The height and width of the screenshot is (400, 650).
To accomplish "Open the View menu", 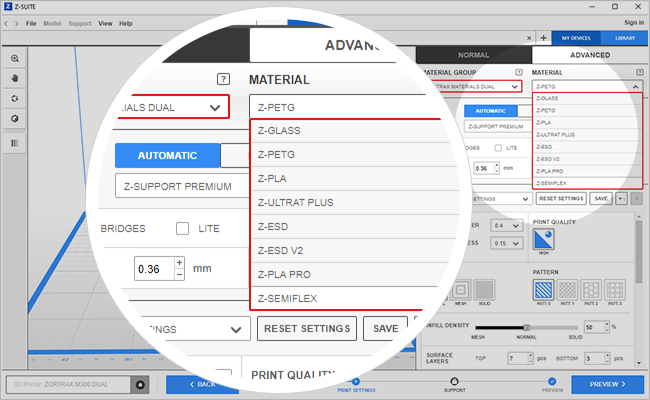I will point(105,24).
